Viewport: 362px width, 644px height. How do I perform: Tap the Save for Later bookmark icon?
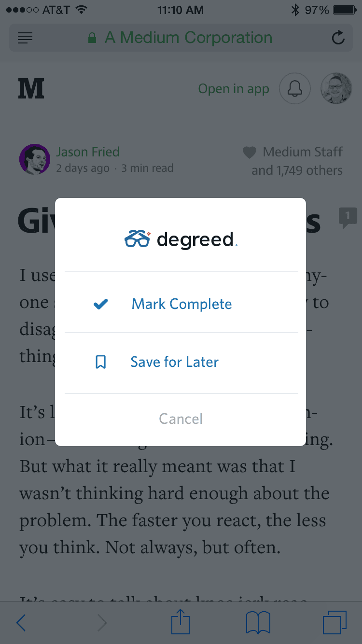[100, 362]
